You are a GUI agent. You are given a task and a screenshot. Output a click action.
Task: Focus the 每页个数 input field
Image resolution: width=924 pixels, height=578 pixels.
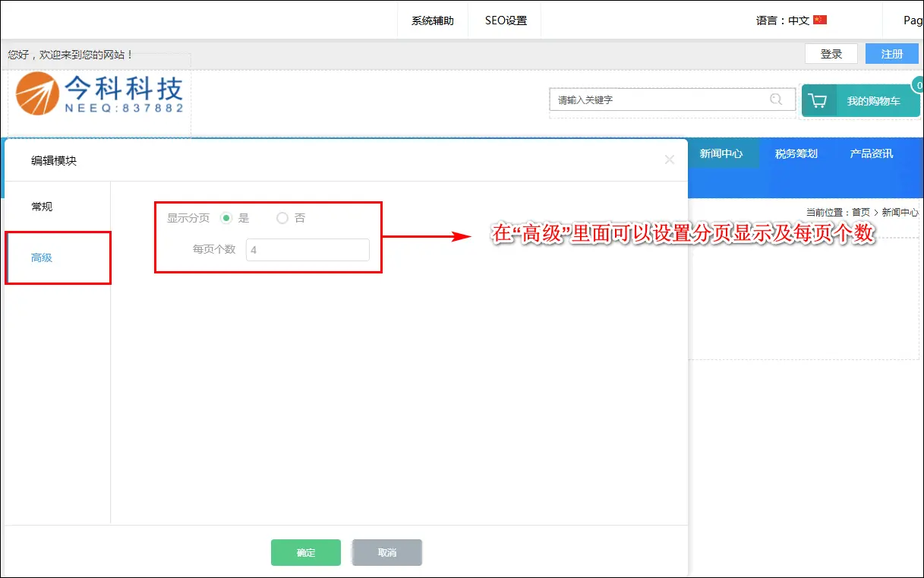click(307, 250)
